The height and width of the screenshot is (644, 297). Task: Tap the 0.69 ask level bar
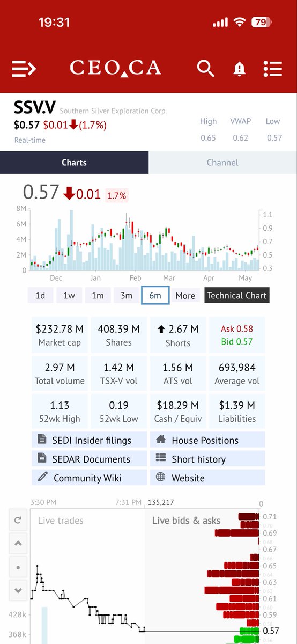click(237, 533)
